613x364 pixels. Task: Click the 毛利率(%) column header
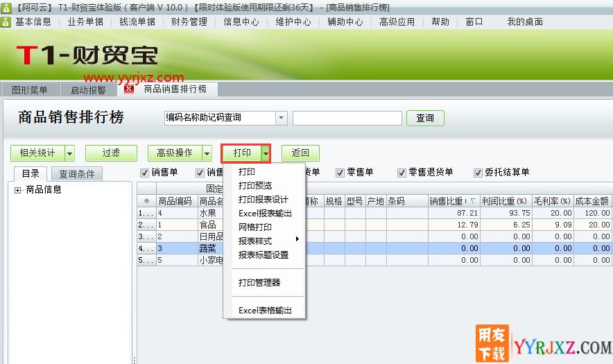(553, 201)
